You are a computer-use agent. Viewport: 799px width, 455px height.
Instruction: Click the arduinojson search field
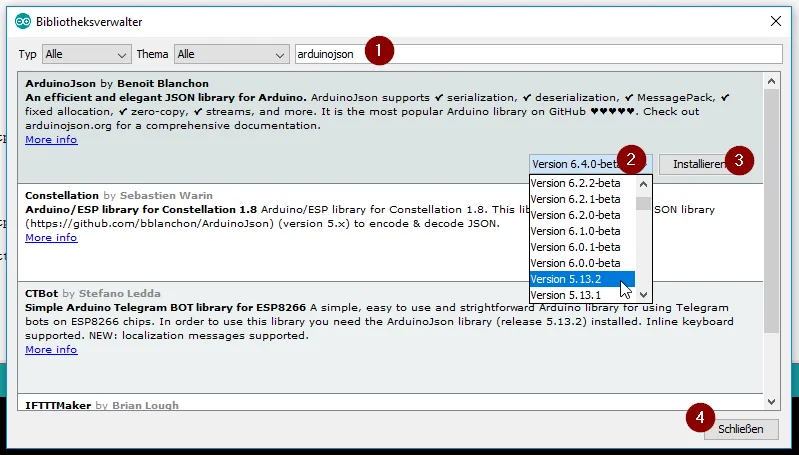(538, 54)
